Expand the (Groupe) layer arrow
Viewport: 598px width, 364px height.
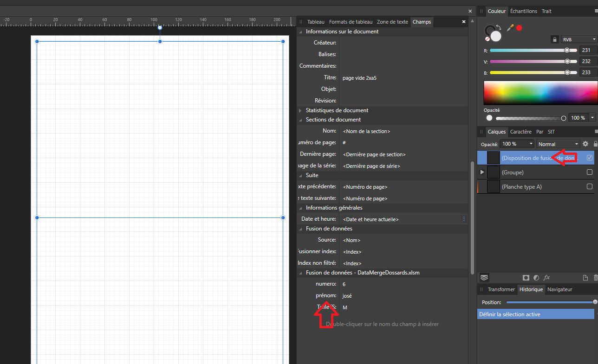click(x=482, y=172)
